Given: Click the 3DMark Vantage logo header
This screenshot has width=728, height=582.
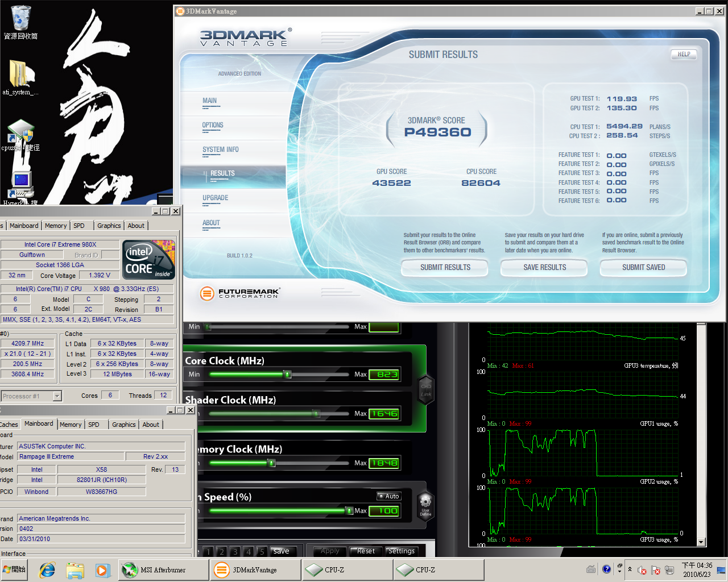Looking at the screenshot, I should pyautogui.click(x=246, y=38).
